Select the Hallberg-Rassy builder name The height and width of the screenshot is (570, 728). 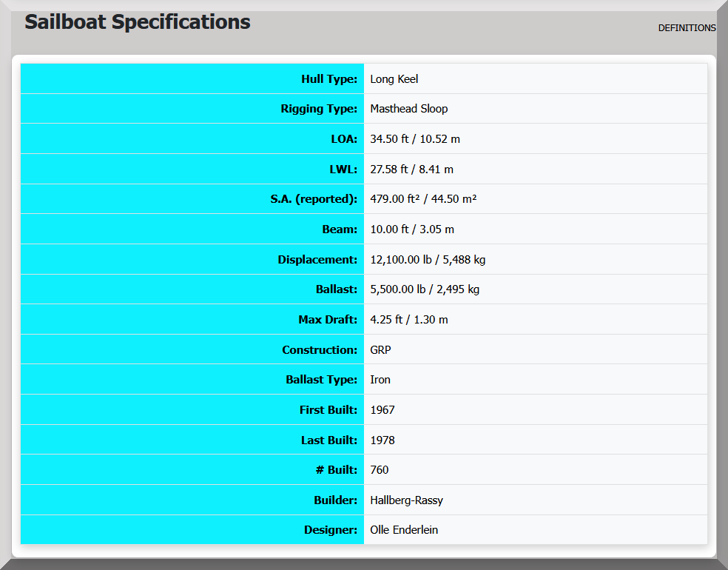pyautogui.click(x=407, y=500)
